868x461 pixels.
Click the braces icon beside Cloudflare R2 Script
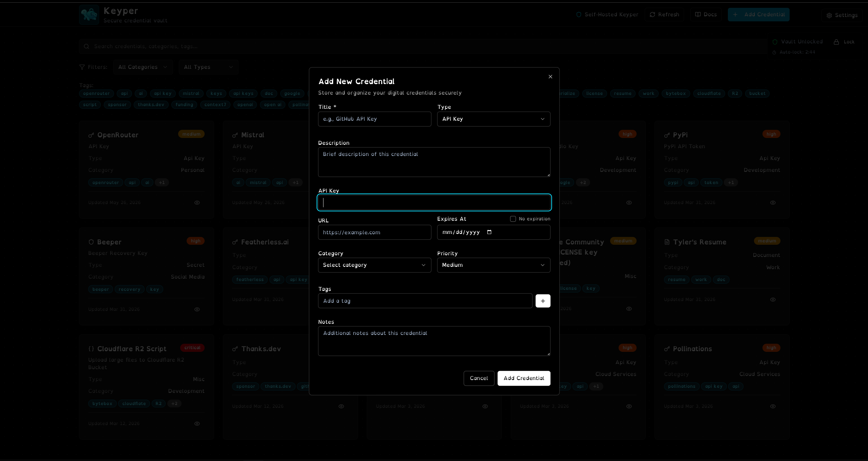click(x=91, y=349)
